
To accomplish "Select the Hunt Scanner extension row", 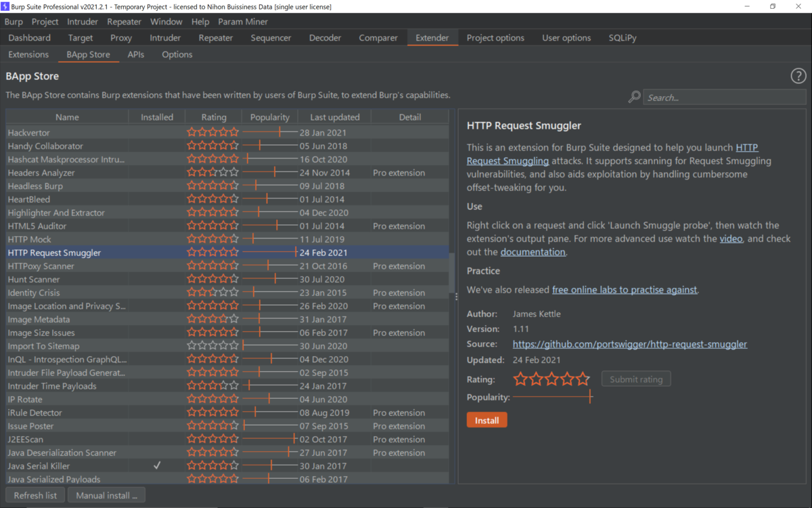I will (227, 279).
